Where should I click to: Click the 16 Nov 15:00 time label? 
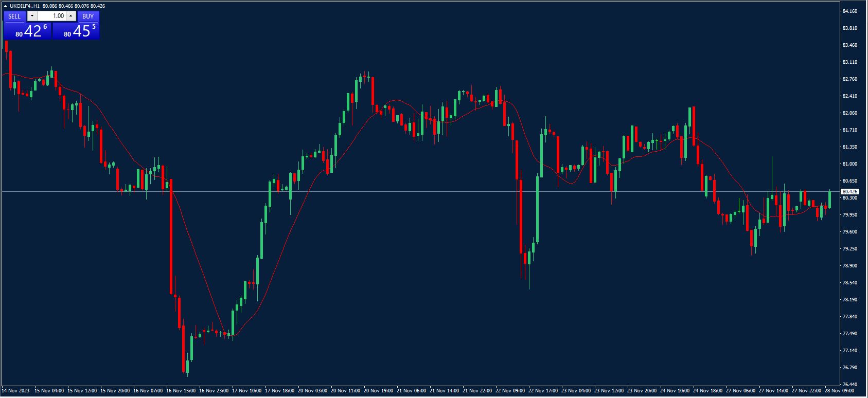point(181,391)
